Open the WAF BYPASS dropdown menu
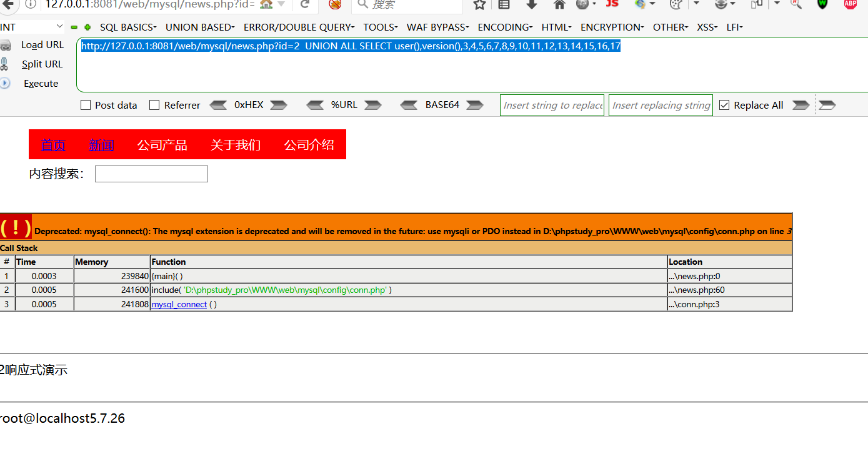Screen dimensions: 868x449 438,27
